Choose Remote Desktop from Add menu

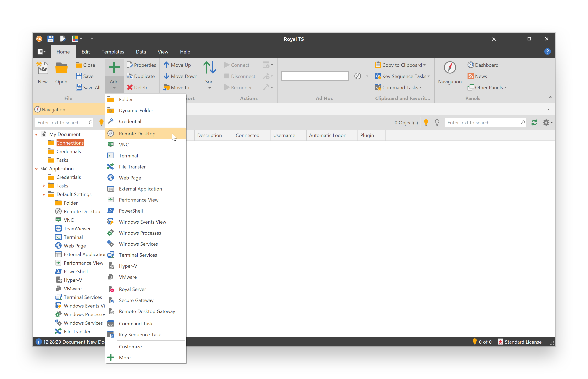[146, 134]
